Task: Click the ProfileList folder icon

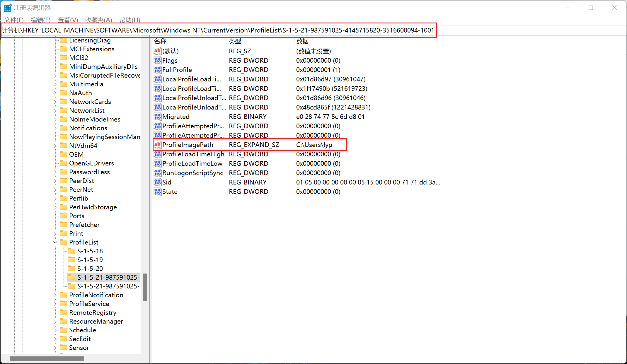Action: point(63,242)
